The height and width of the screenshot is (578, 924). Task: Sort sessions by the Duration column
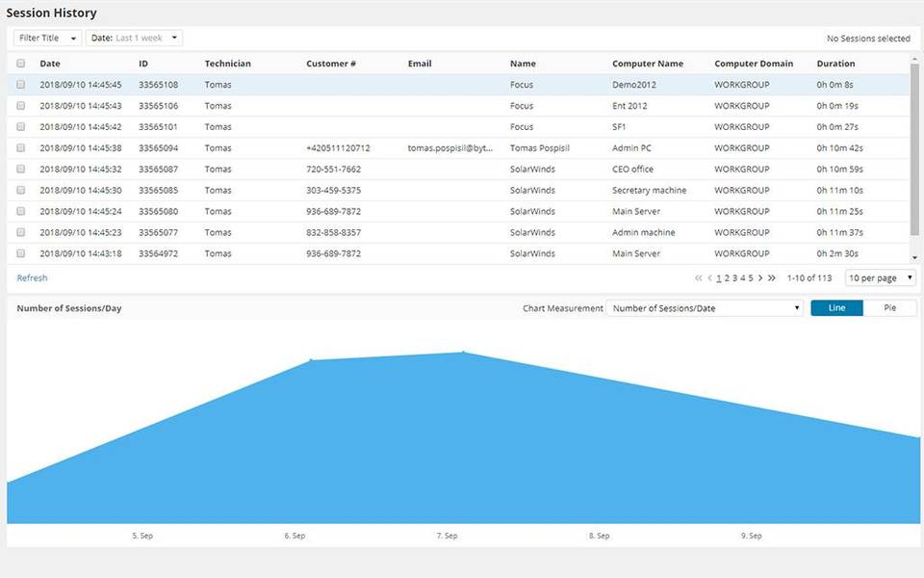coord(835,63)
